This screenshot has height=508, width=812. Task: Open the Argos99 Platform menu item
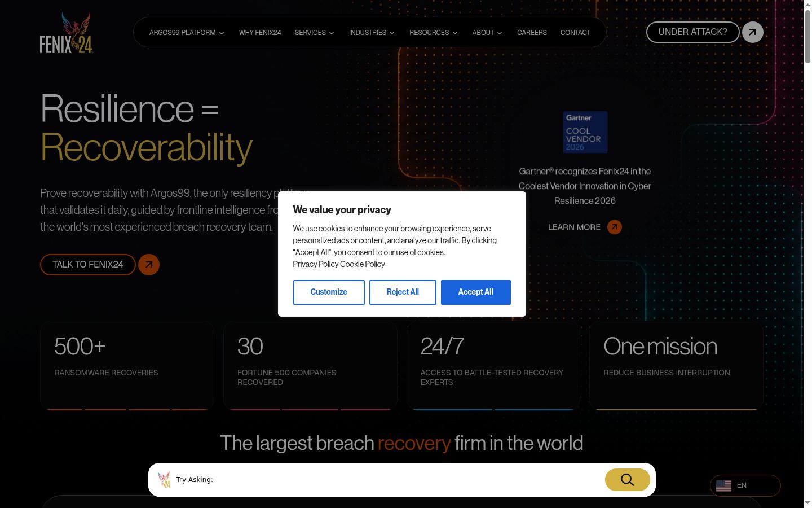point(183,33)
